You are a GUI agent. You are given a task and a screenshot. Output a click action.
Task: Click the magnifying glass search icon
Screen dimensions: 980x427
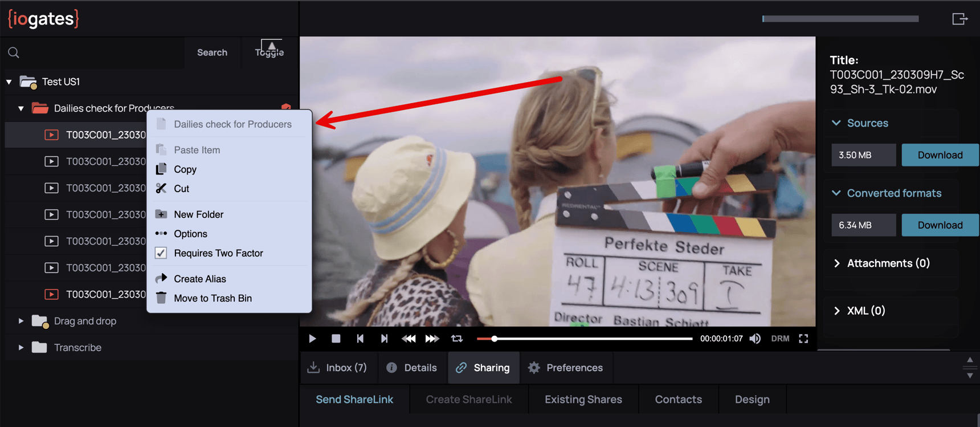point(14,52)
